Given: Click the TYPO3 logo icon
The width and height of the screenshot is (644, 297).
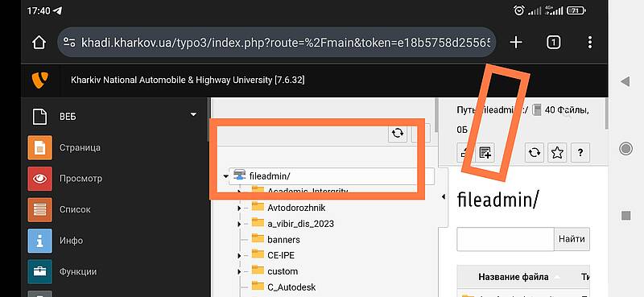Looking at the screenshot, I should pyautogui.click(x=39, y=80).
